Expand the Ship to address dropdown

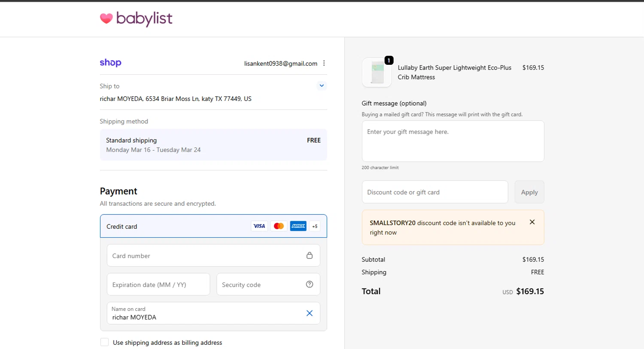coord(322,86)
